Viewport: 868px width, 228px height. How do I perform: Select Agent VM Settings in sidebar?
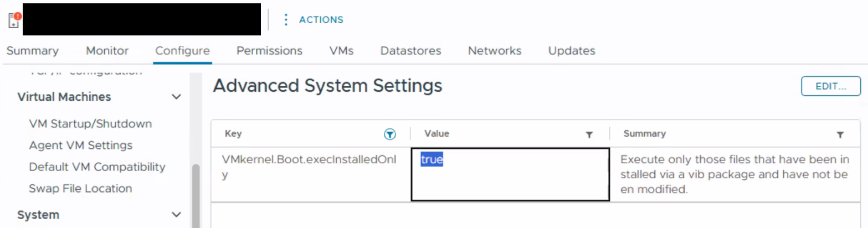click(x=81, y=145)
